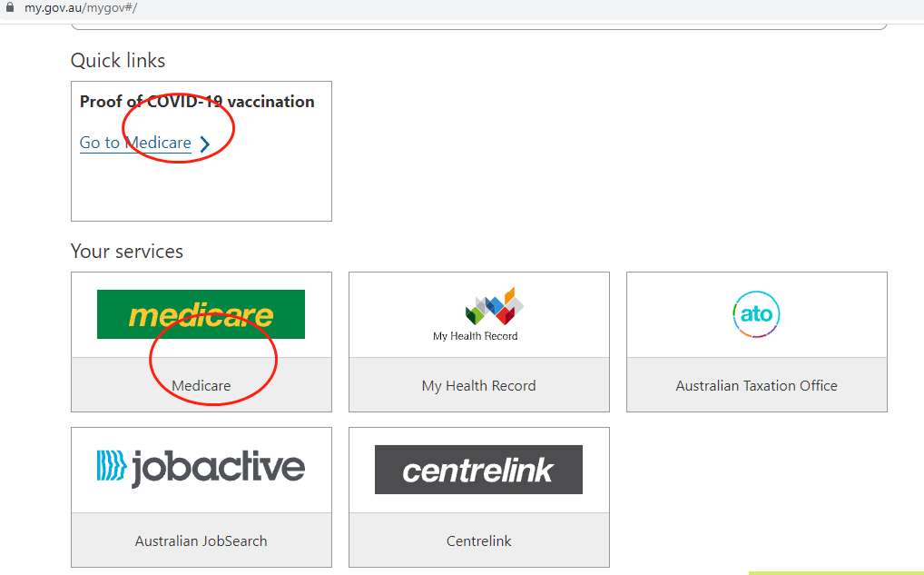The width and height of the screenshot is (924, 575).
Task: Open the My Health Record logo tile
Action: click(479, 314)
